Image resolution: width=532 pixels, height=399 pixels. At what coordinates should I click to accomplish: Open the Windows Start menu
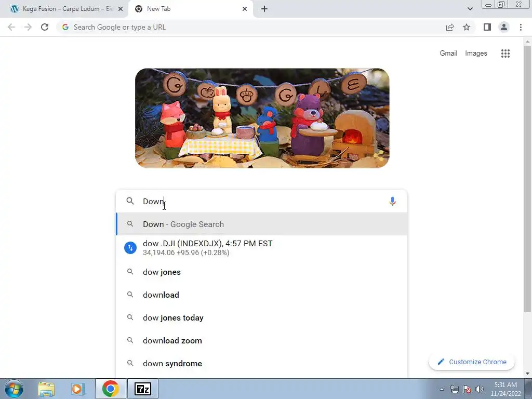coord(14,389)
